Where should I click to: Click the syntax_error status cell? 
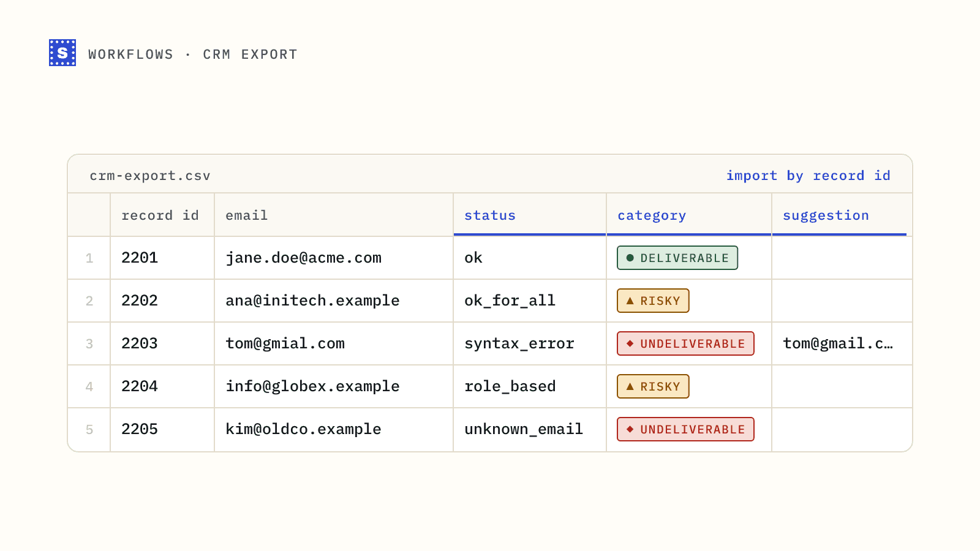(x=530, y=343)
